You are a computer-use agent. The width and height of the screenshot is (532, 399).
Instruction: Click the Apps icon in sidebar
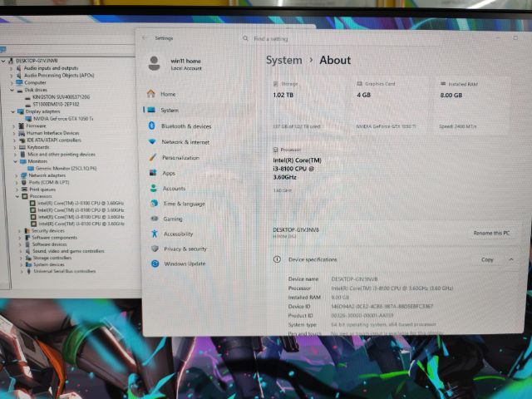153,173
